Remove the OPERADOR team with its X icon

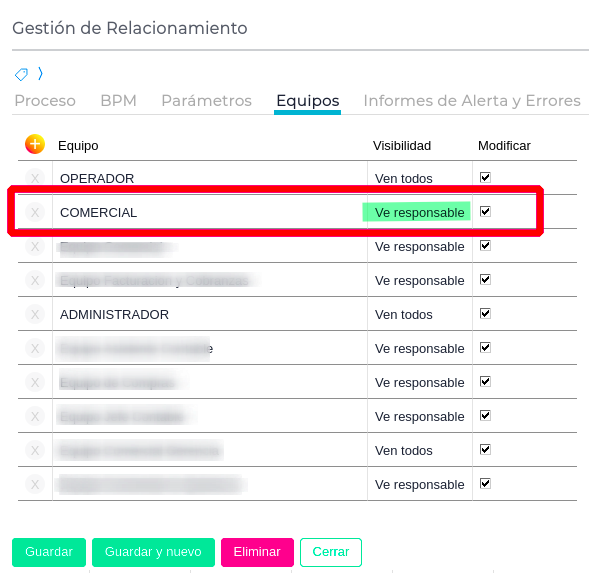tap(35, 178)
